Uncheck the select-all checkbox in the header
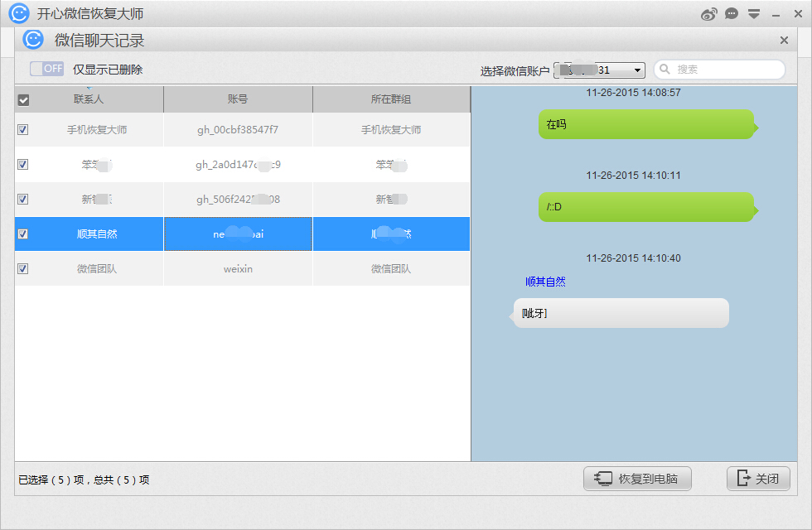The height and width of the screenshot is (530, 812). coord(22,99)
